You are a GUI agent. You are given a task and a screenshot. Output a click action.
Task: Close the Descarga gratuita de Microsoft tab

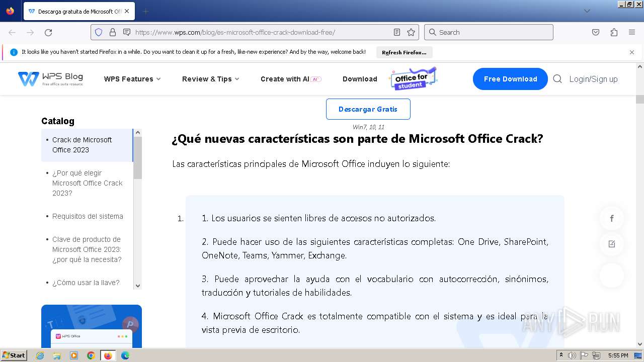(x=126, y=11)
